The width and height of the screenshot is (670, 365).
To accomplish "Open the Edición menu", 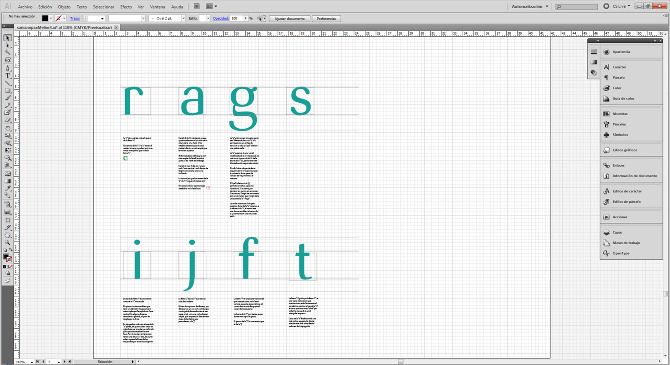I will point(45,7).
